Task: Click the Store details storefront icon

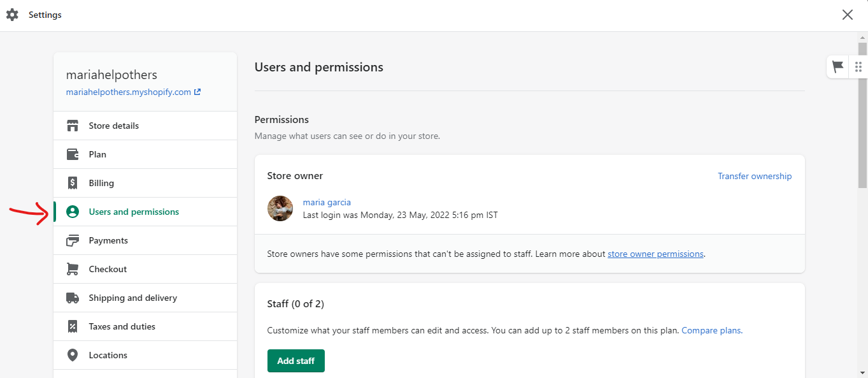Action: pyautogui.click(x=73, y=126)
